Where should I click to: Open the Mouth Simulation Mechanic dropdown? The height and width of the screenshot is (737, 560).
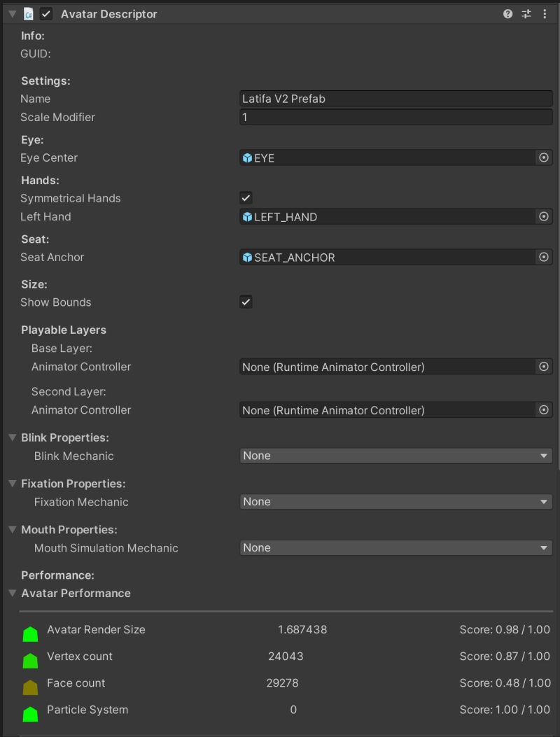tap(395, 548)
